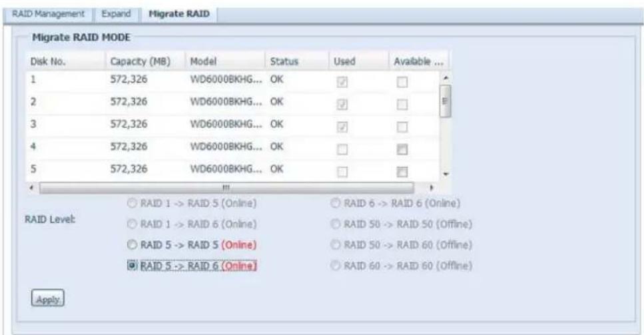Screen dimensions: 644x335
Task: Click the Used column header
Action: click(x=358, y=61)
